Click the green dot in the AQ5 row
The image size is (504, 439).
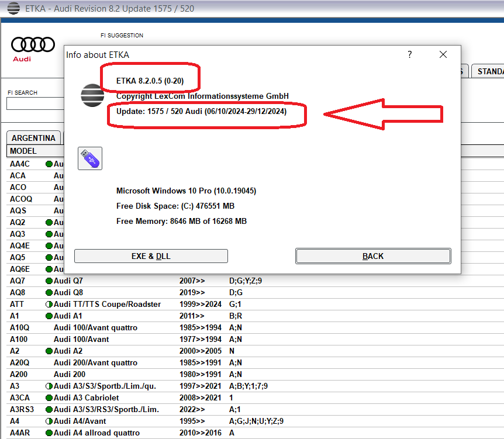pyautogui.click(x=49, y=257)
